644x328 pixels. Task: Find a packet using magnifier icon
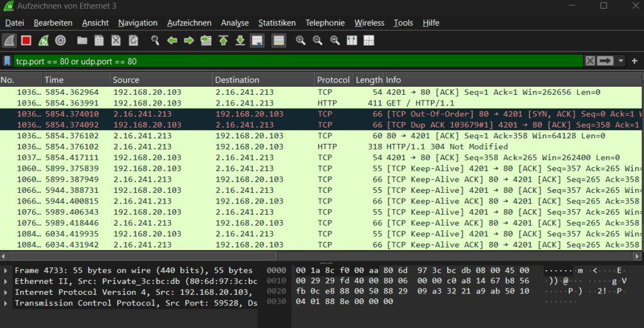coord(155,41)
